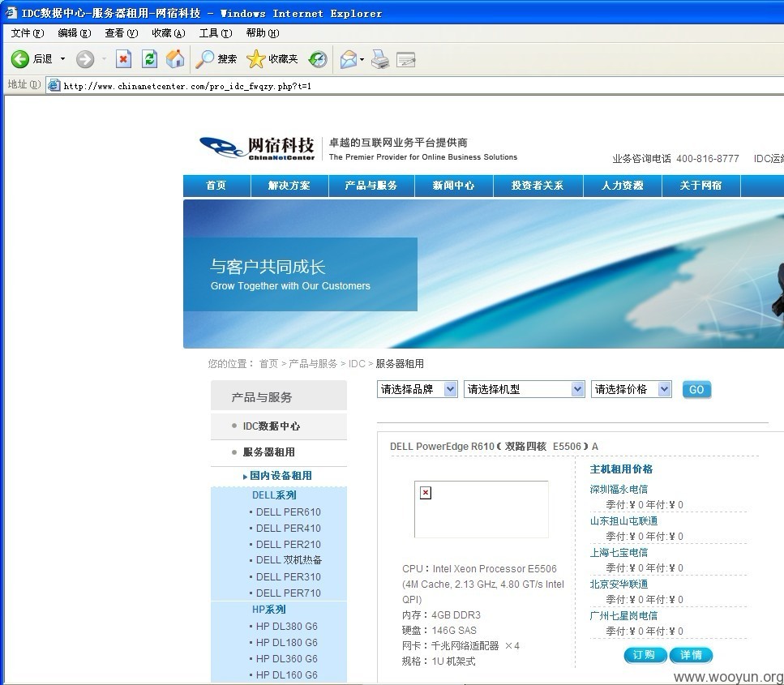This screenshot has height=685, width=784.
Task: Open the 编辑(E) menu
Action: pos(75,33)
